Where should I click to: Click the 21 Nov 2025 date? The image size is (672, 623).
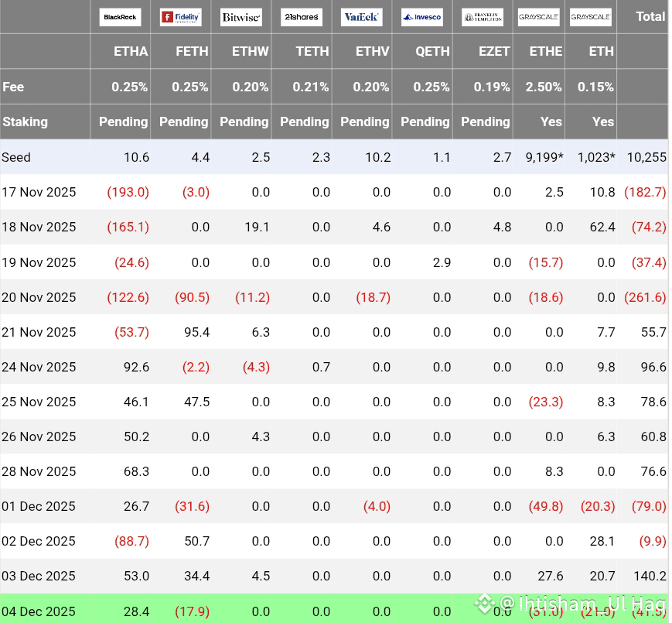coord(39,332)
